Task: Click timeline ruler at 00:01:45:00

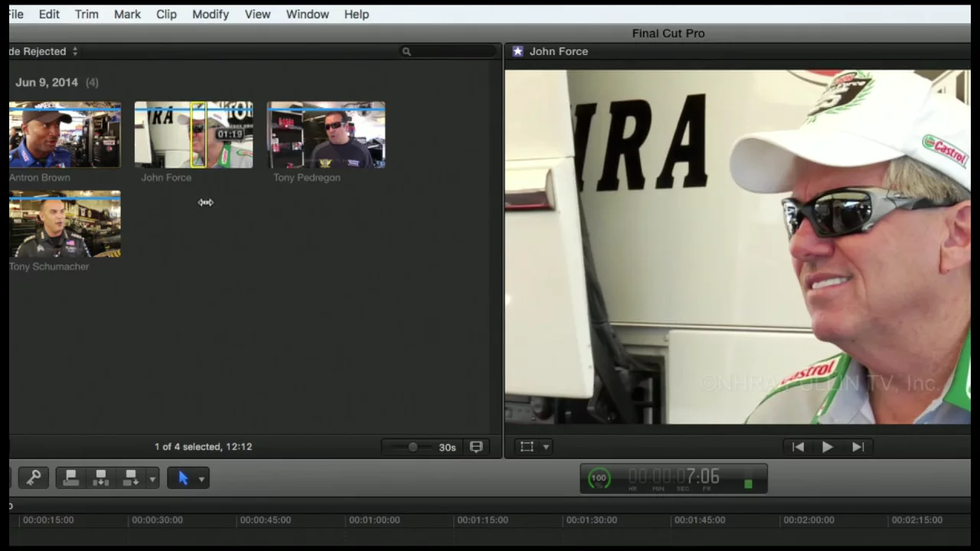Action: coord(699,520)
